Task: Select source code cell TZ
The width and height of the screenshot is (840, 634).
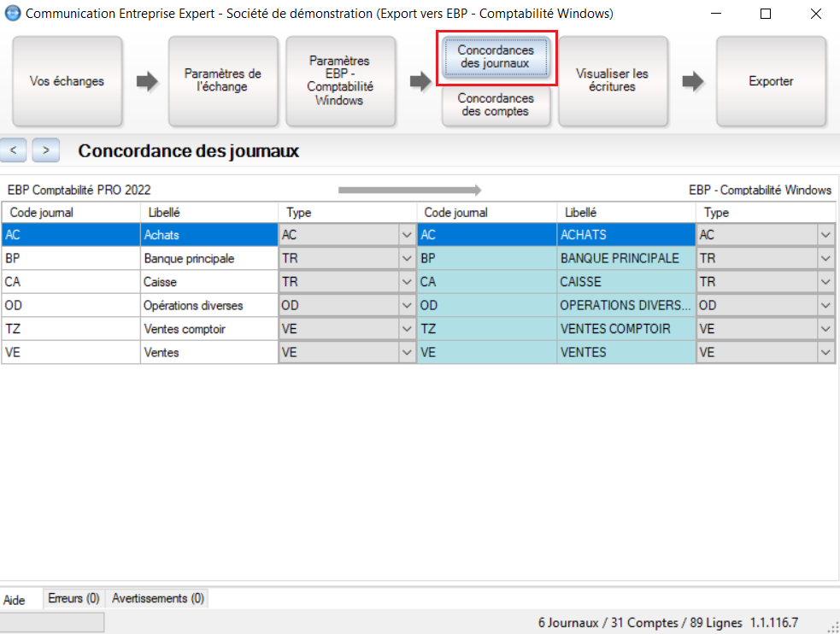Action: point(71,329)
